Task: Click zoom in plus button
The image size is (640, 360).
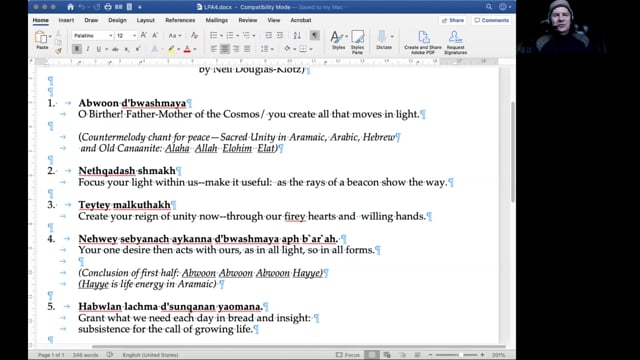Action: 482,355
